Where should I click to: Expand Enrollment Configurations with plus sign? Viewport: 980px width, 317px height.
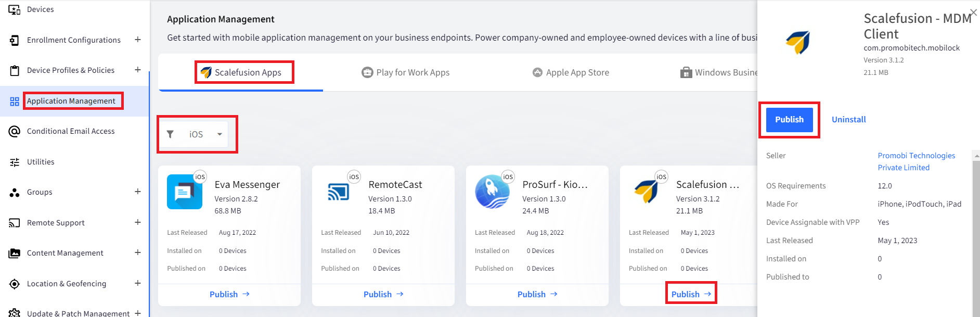click(x=138, y=40)
